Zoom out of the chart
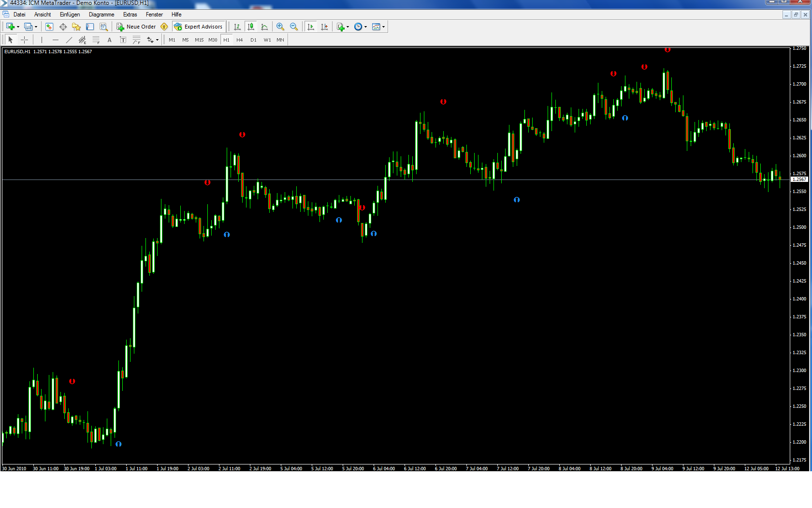The height and width of the screenshot is (508, 812). pyautogui.click(x=294, y=27)
